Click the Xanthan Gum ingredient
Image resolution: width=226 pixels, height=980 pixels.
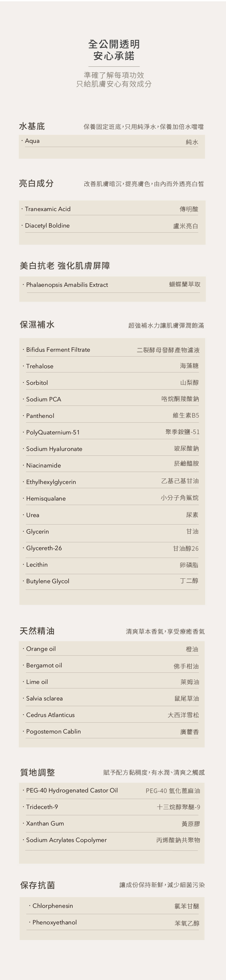(x=45, y=824)
